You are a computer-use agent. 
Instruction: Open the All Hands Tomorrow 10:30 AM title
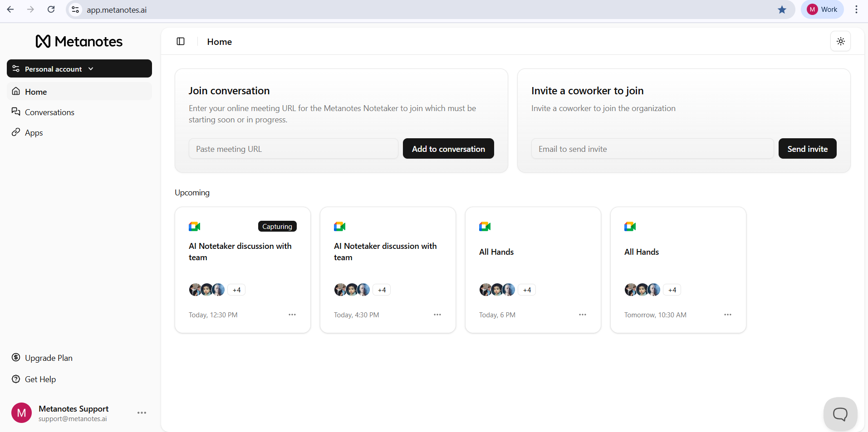click(x=642, y=252)
